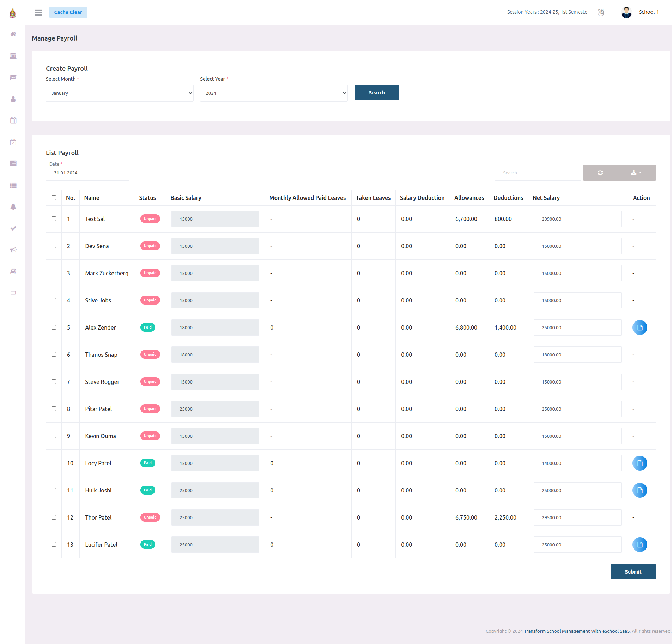Open the sidebar hamburger menu
Viewport: 672px width, 644px height.
(38, 12)
